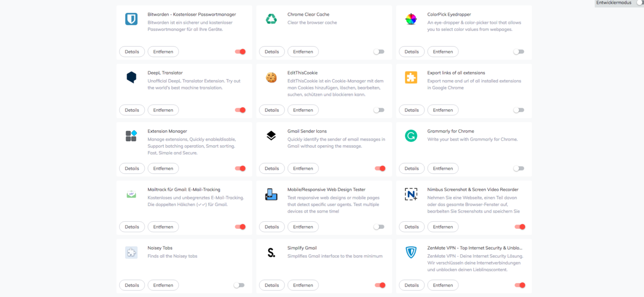Open Details for Gmail Sender Icons

coord(272,168)
